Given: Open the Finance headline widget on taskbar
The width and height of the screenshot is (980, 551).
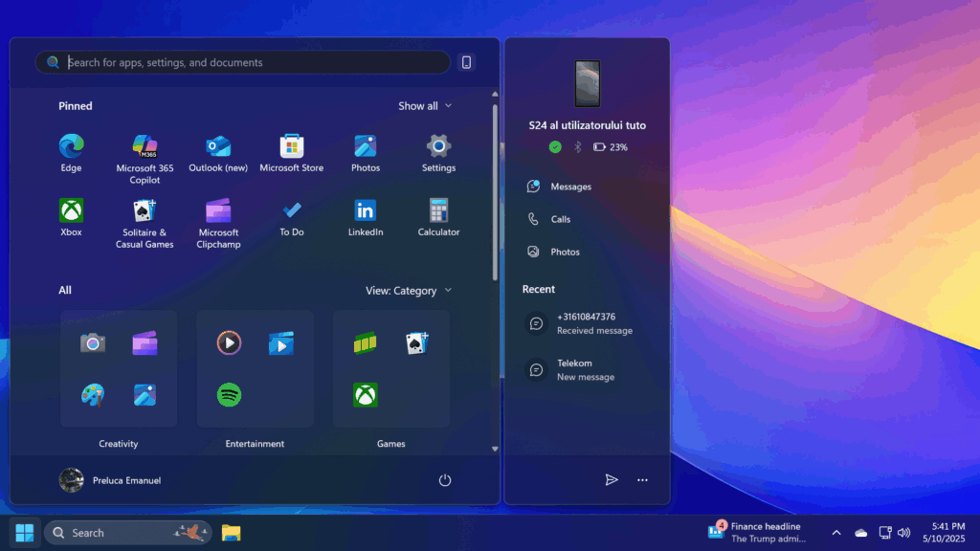Looking at the screenshot, I should [x=757, y=532].
